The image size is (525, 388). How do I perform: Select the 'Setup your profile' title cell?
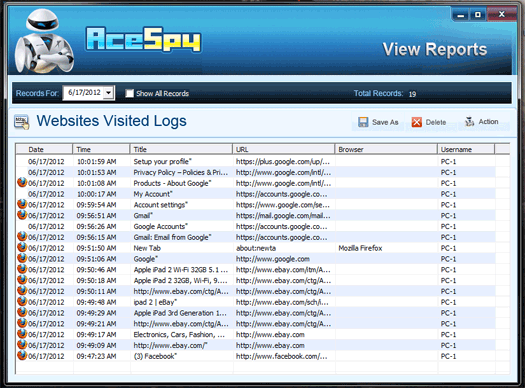click(x=162, y=161)
